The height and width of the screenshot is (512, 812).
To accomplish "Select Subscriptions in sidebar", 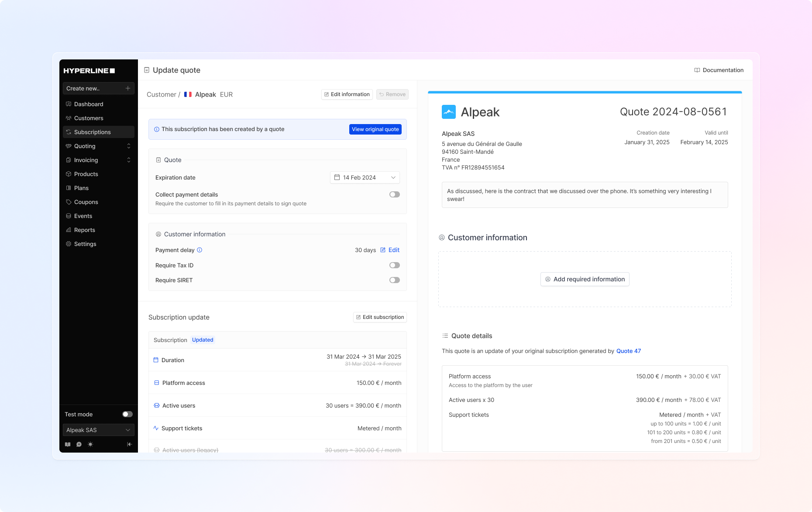I will click(x=99, y=132).
